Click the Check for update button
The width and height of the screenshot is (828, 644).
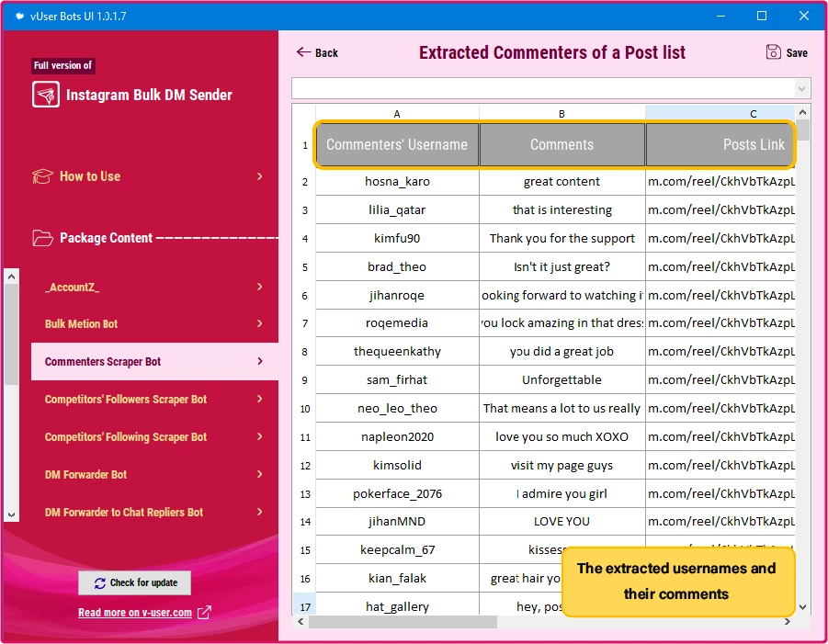pyautogui.click(x=135, y=582)
